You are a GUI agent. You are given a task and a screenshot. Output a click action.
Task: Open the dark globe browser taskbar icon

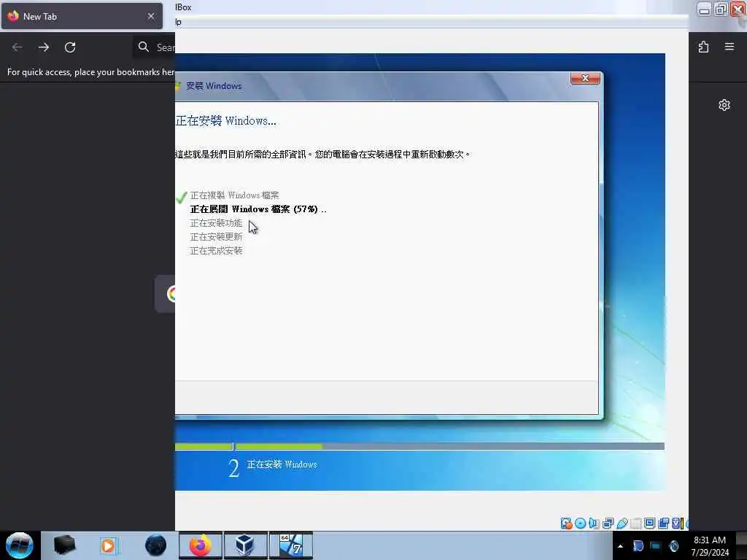[x=155, y=545]
